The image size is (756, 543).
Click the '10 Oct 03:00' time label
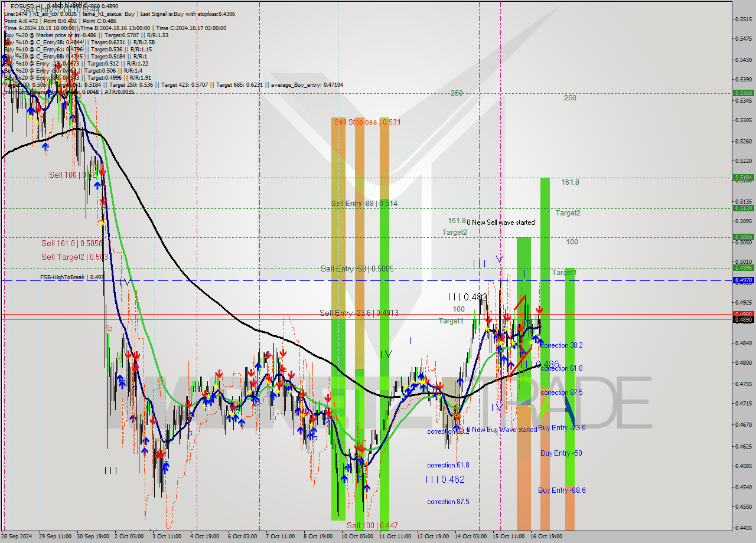(x=357, y=537)
